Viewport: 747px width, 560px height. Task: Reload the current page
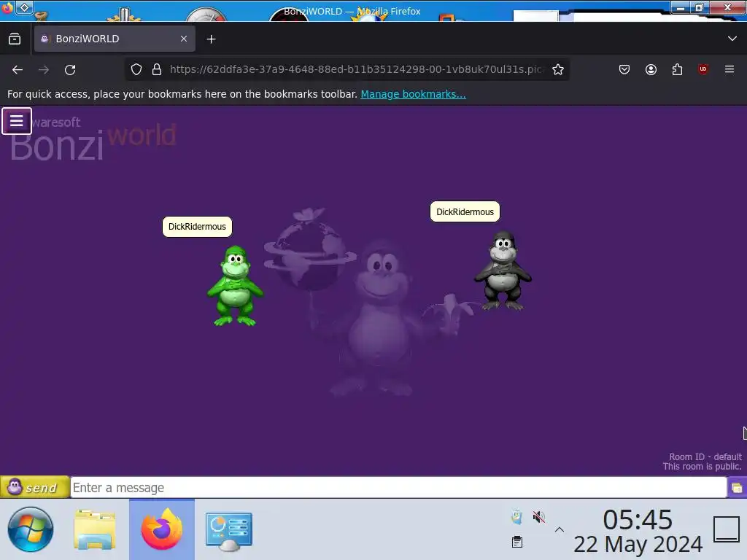tap(70, 70)
